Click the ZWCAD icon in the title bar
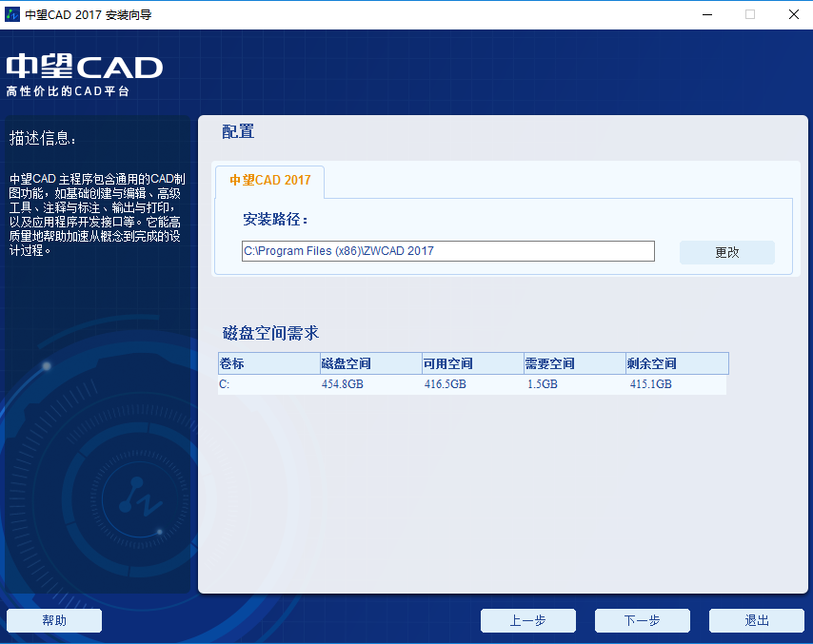 tap(13, 14)
